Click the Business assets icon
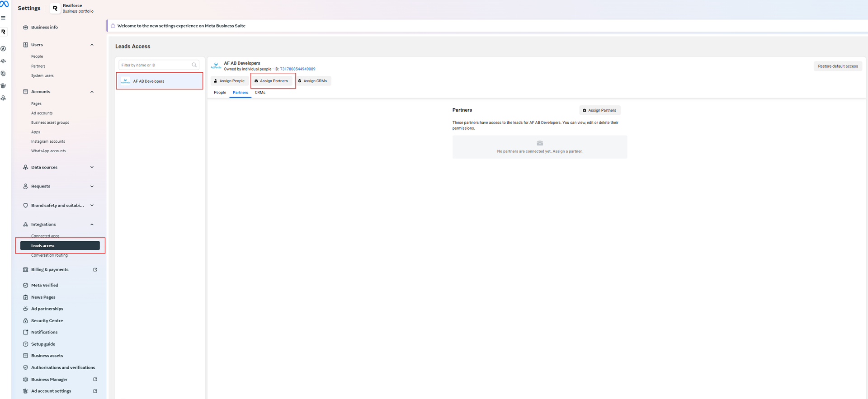Viewport: 868px width, 399px height. 25,356
